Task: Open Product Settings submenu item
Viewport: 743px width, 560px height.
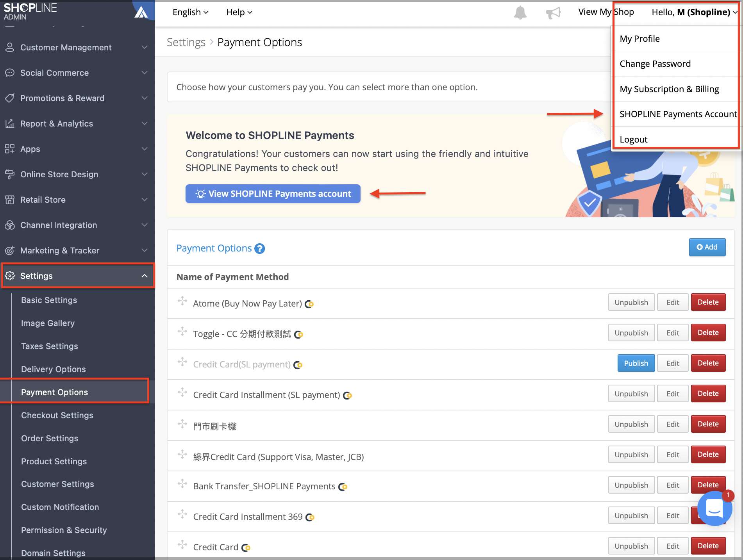Action: click(54, 461)
